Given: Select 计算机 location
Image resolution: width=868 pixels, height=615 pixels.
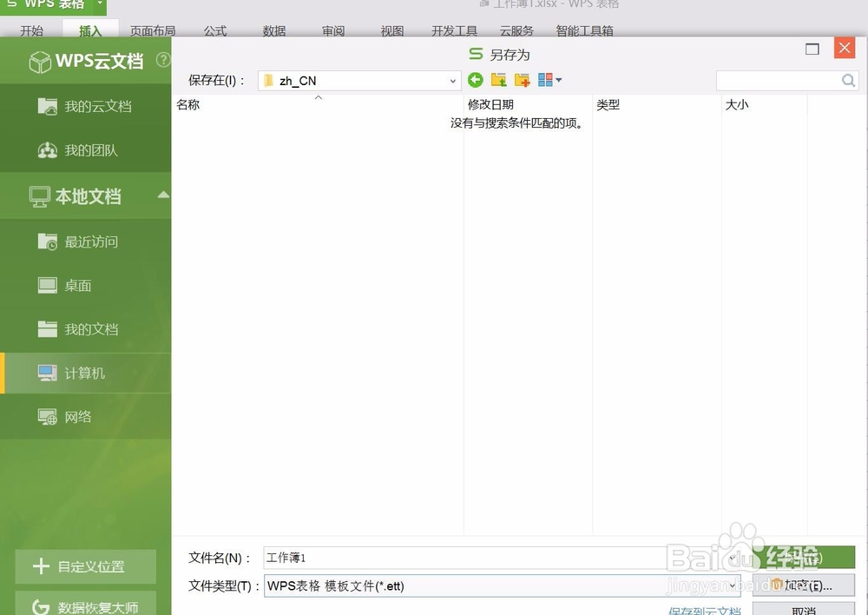Looking at the screenshot, I should (x=86, y=373).
